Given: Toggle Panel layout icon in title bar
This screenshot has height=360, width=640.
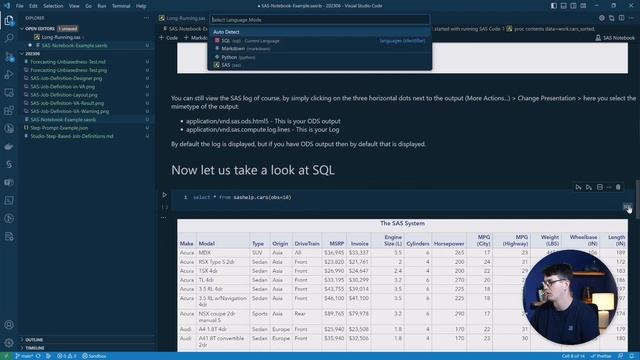Looking at the screenshot, I should point(563,6).
